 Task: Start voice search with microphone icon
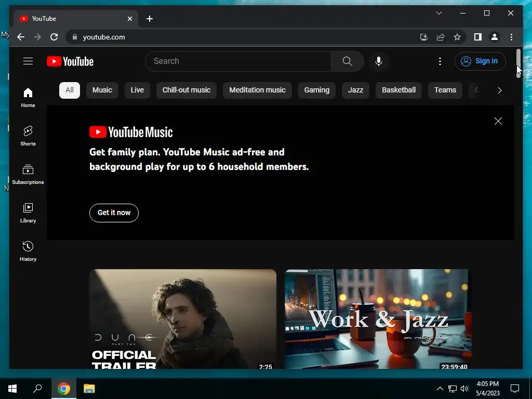coord(379,61)
